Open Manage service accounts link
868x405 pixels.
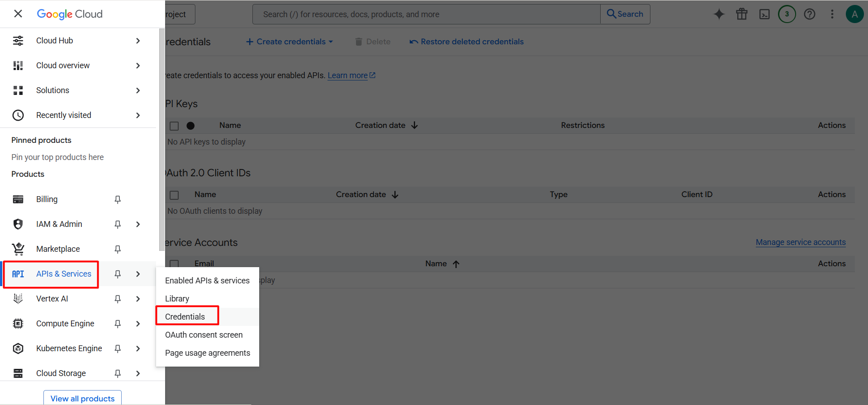pyautogui.click(x=801, y=242)
